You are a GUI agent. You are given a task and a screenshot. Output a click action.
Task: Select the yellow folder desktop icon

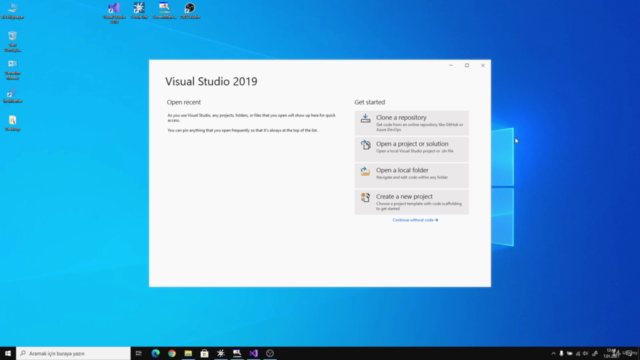coord(13,123)
